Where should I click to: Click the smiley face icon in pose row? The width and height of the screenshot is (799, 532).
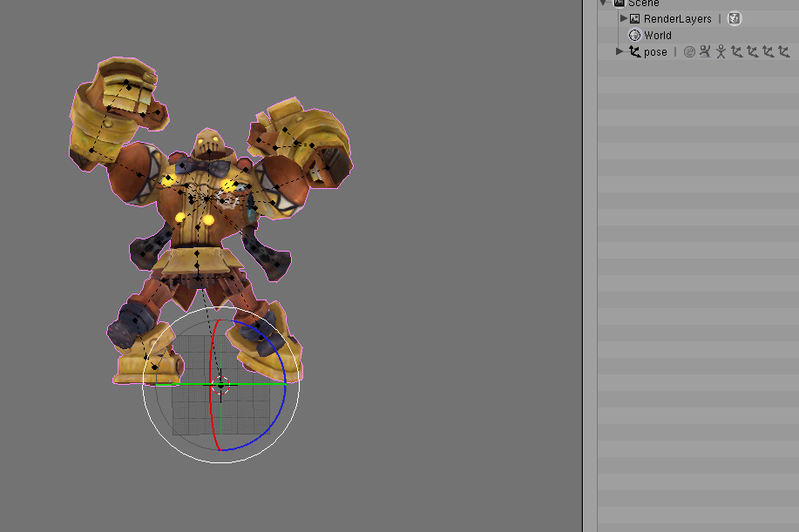(689, 52)
